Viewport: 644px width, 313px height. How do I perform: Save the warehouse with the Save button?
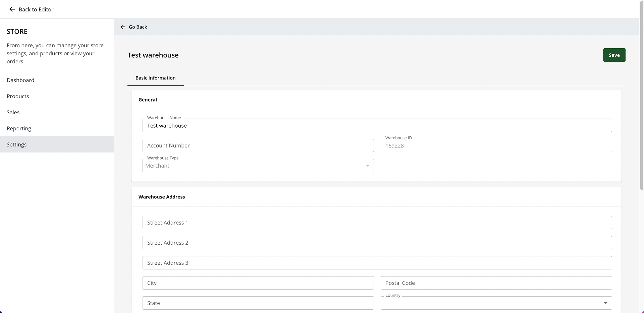614,55
